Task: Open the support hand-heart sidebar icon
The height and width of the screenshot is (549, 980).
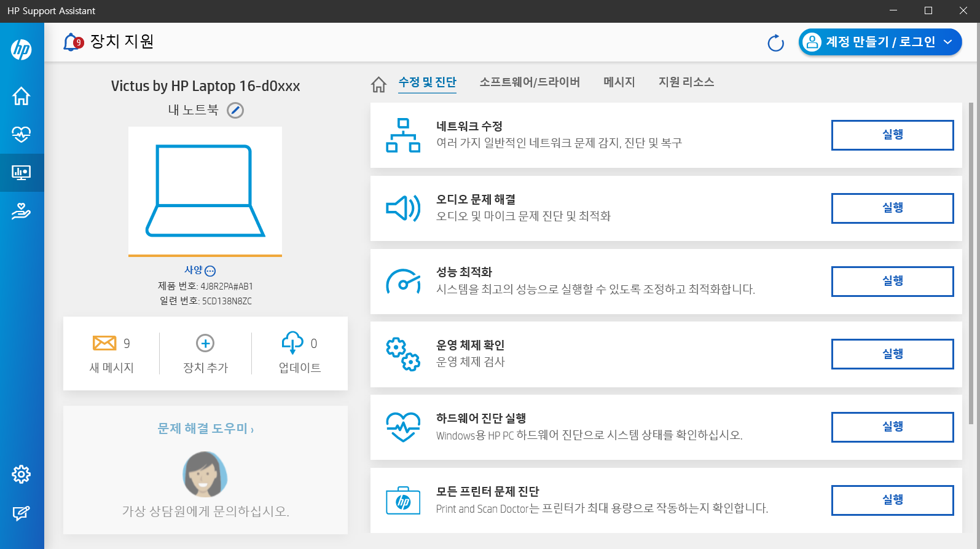Action: (22, 211)
